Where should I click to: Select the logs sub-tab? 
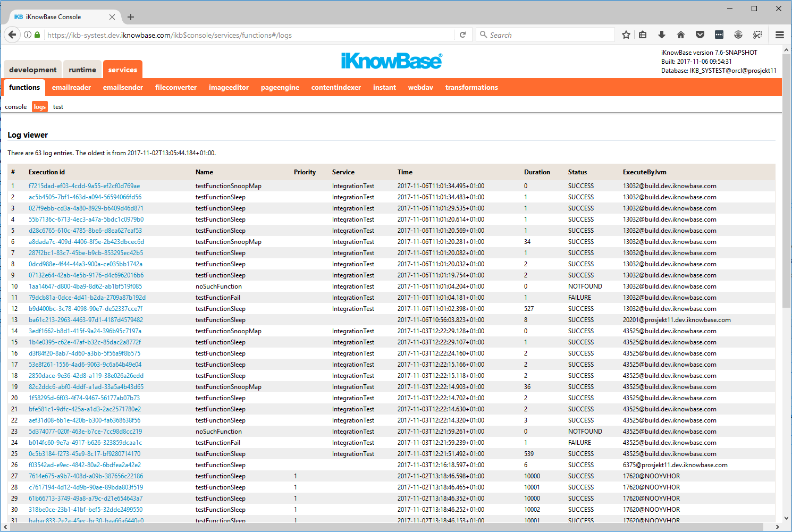40,107
